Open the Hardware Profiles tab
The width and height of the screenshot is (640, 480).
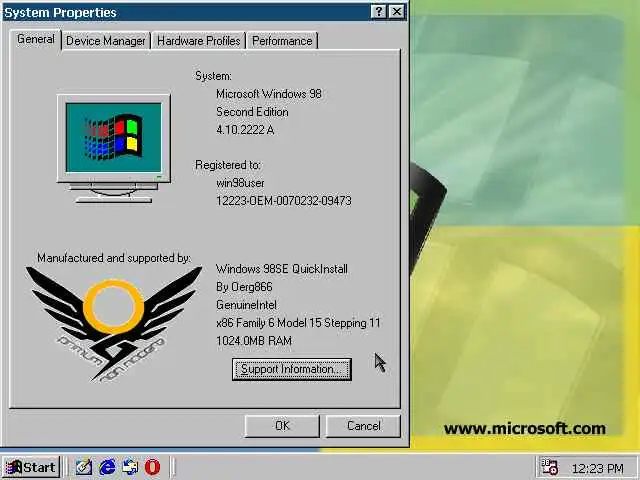199,41
